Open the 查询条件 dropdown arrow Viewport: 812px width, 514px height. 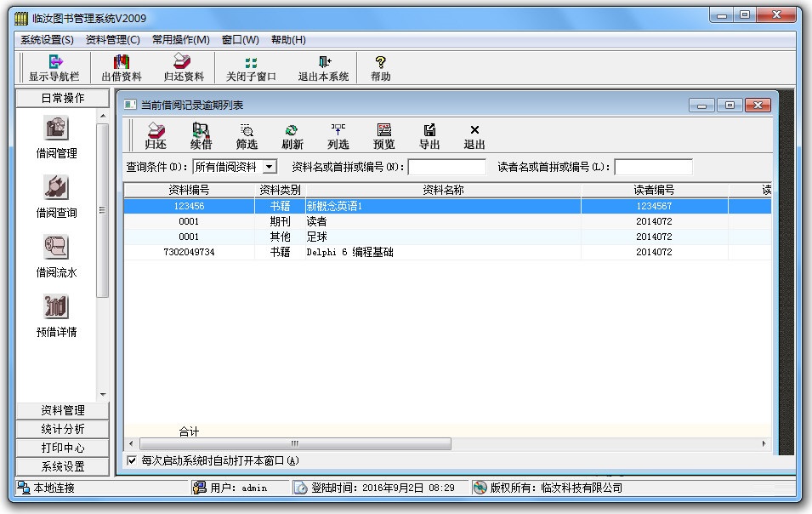coord(270,167)
